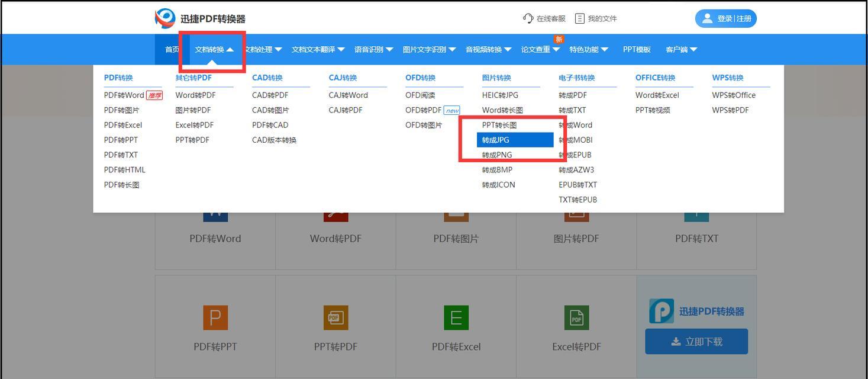This screenshot has width=868, height=379.
Task: Click the 图片转PDF card label
Action: [x=576, y=239]
